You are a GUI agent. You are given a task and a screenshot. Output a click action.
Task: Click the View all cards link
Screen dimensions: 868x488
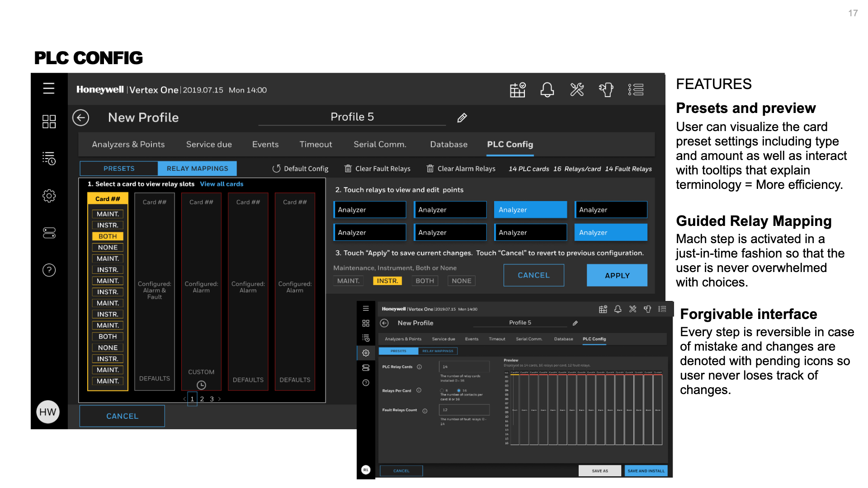pos(222,184)
